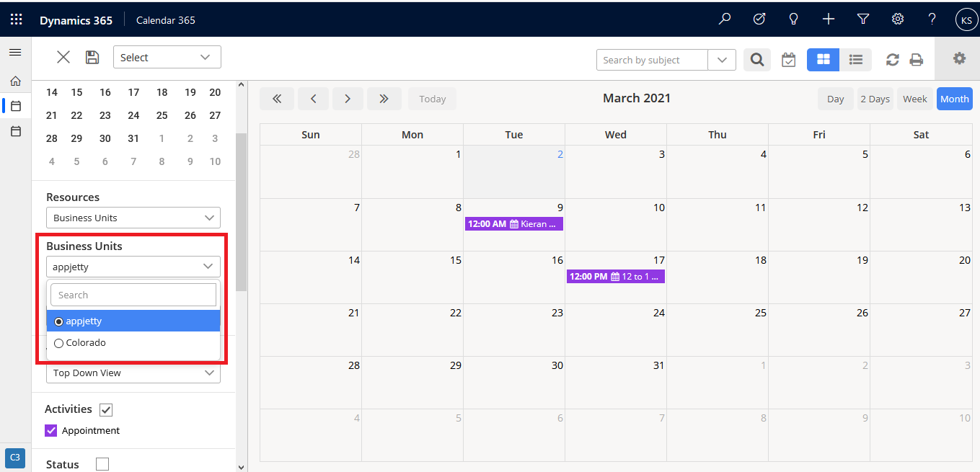This screenshot has height=472, width=980.
Task: Expand the Search by subject dropdown arrow
Action: pos(722,60)
